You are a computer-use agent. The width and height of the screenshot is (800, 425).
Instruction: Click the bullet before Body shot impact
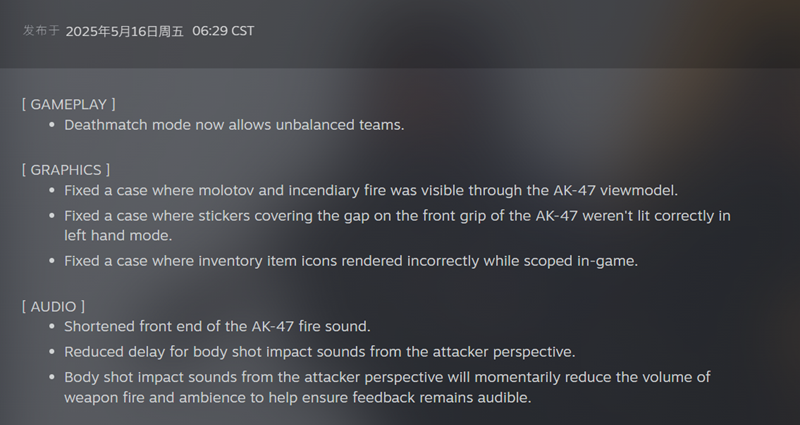point(52,378)
